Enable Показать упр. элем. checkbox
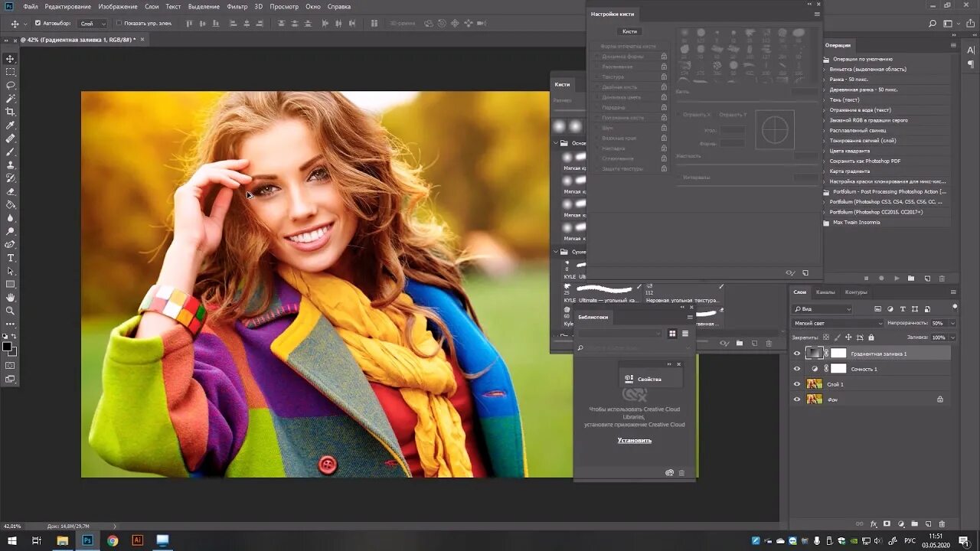 coord(119,23)
